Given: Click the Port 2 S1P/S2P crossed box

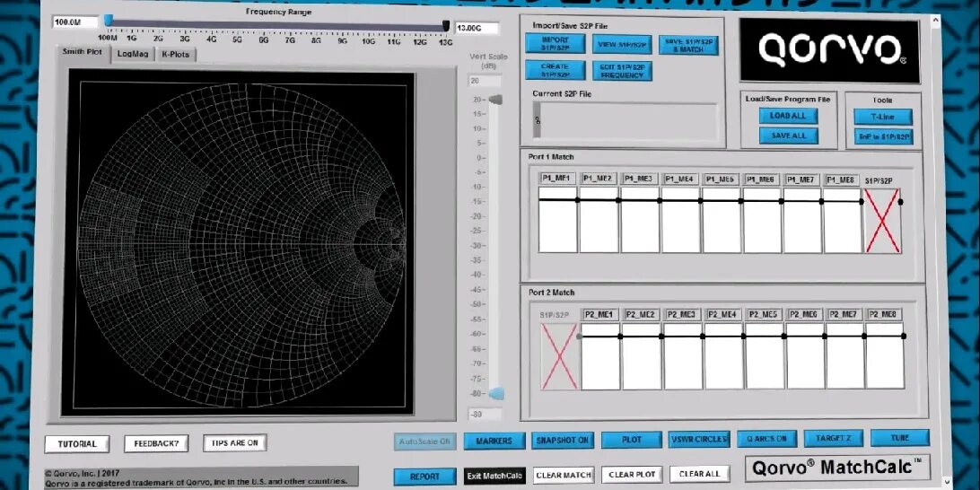Looking at the screenshot, I should [x=559, y=357].
